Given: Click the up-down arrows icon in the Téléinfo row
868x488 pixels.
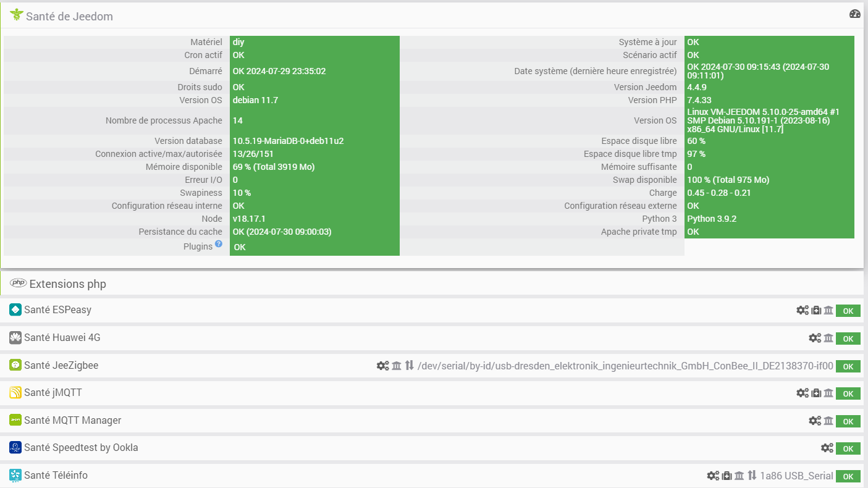Looking at the screenshot, I should tap(752, 476).
